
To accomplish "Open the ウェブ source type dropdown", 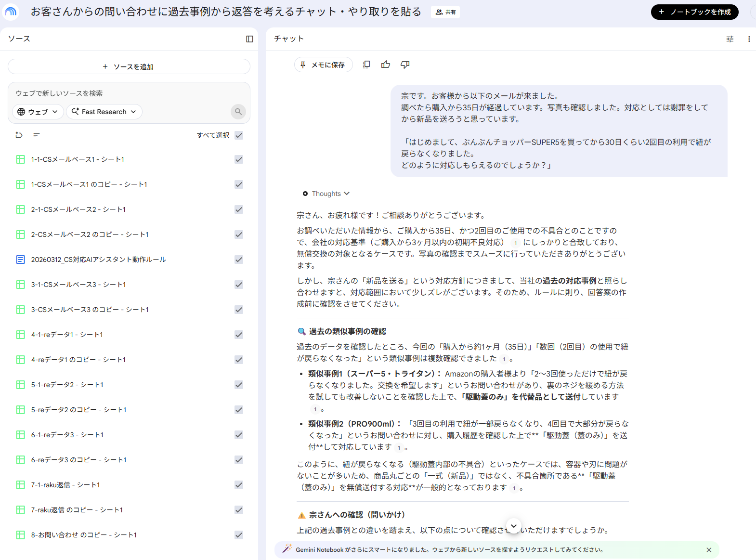I will (x=38, y=112).
